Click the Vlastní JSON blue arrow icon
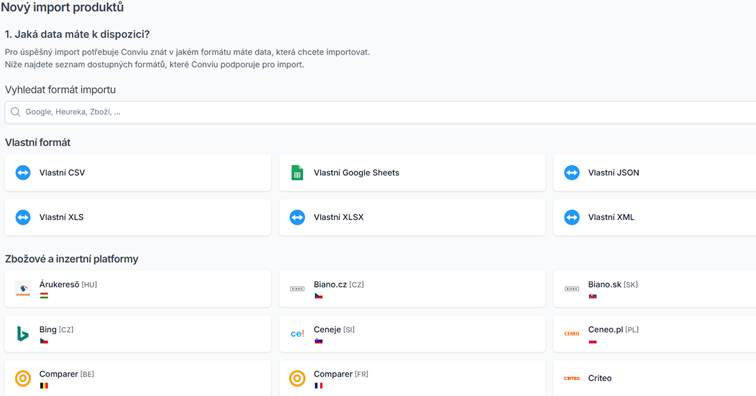Screen dimensions: 756x396 point(571,173)
